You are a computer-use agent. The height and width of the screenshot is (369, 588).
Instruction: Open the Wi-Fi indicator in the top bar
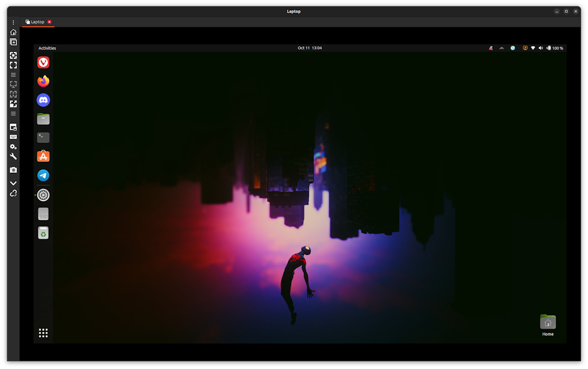tap(533, 48)
